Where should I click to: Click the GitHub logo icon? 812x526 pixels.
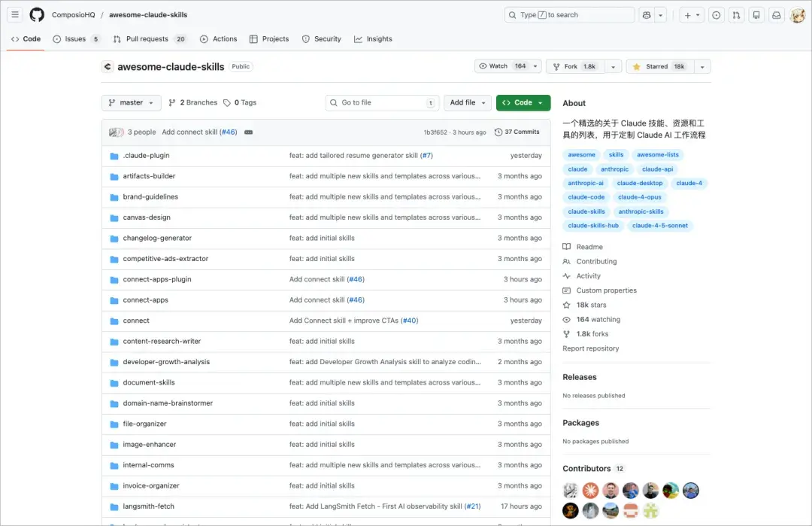pyautogui.click(x=37, y=15)
